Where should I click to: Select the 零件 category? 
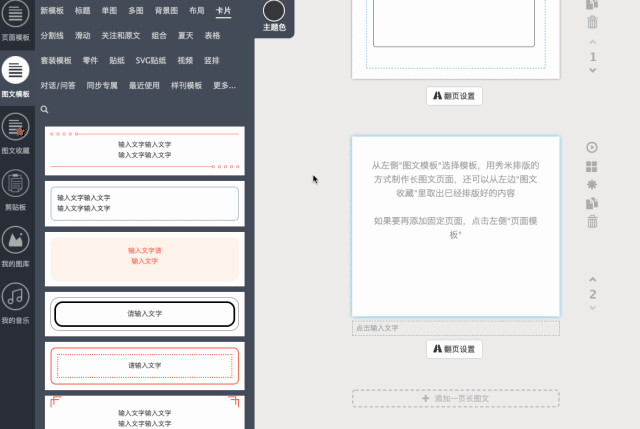(x=90, y=60)
